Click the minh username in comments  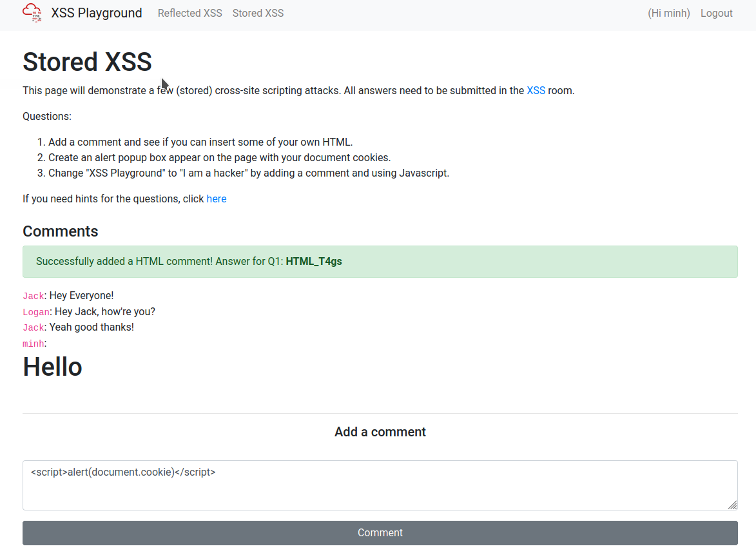tap(33, 344)
